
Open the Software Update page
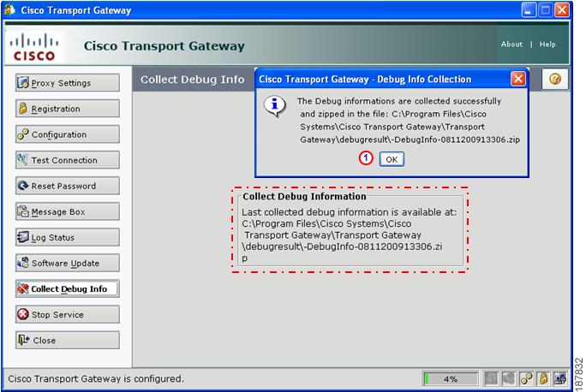tap(68, 263)
